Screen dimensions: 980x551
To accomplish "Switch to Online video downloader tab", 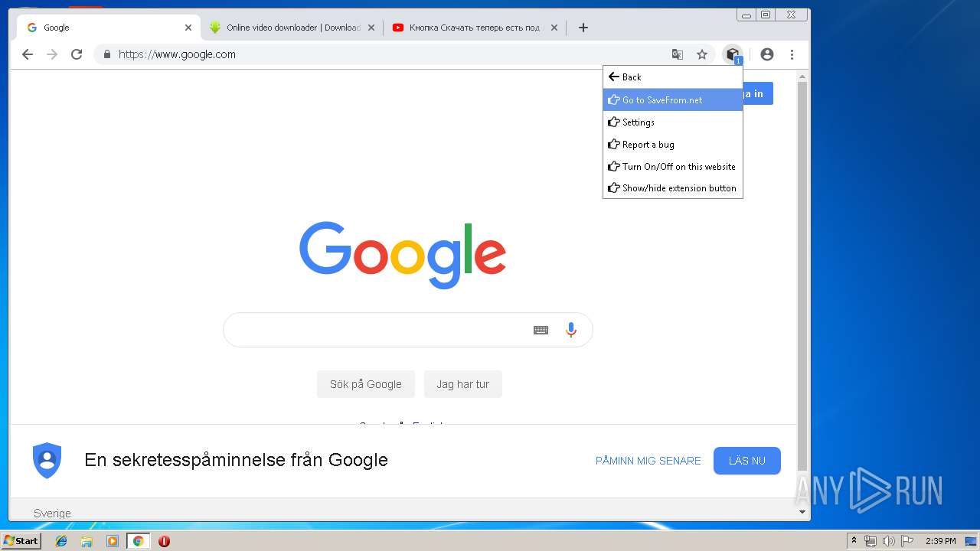I will click(x=293, y=28).
